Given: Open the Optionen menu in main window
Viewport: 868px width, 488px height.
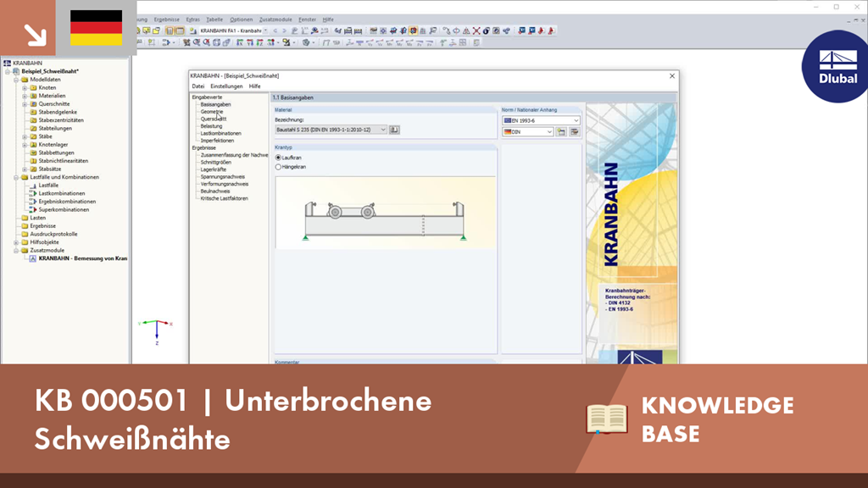Looking at the screenshot, I should click(241, 19).
